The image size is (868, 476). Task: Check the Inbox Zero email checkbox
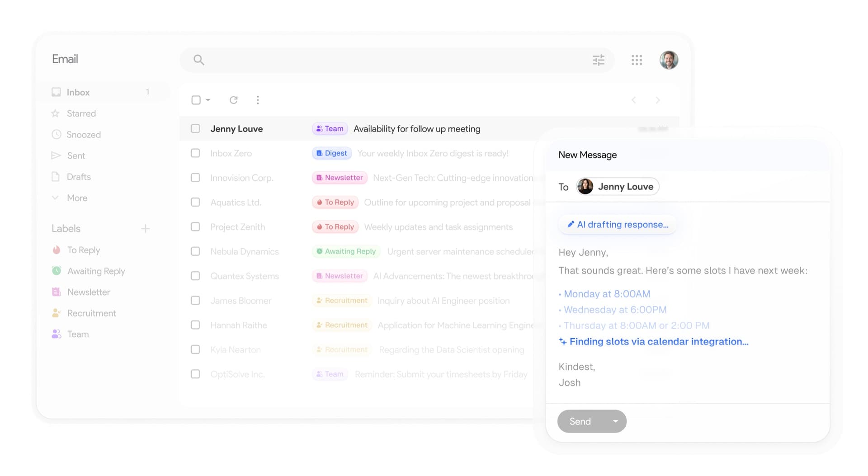click(x=195, y=153)
